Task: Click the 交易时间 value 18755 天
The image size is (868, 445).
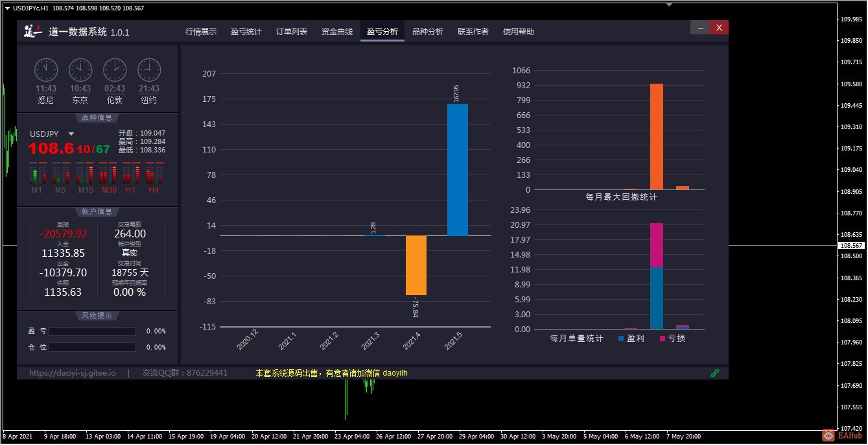Action: click(130, 272)
